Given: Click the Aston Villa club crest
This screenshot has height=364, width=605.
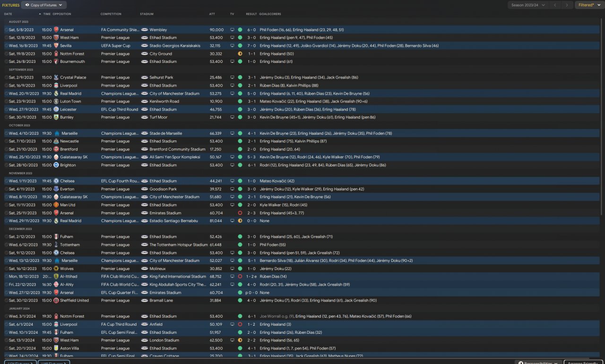Looking at the screenshot, I should [56, 348].
